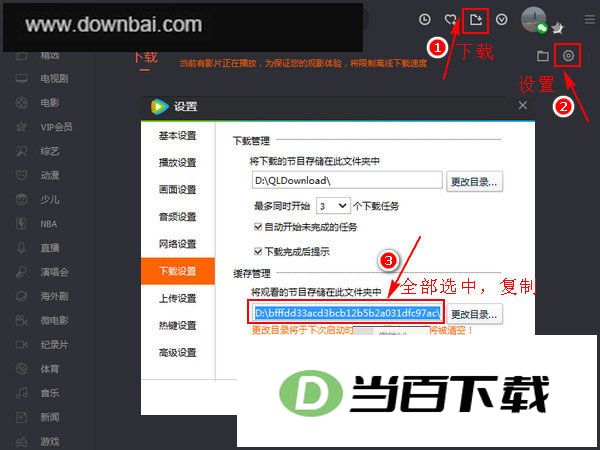
Task: Open 体育 in the sidebar
Action: pos(50,369)
